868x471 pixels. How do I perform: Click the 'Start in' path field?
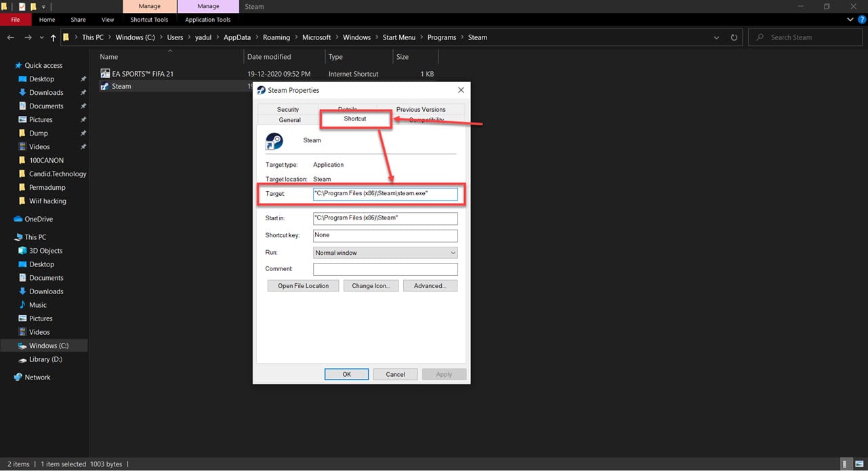[x=385, y=218]
